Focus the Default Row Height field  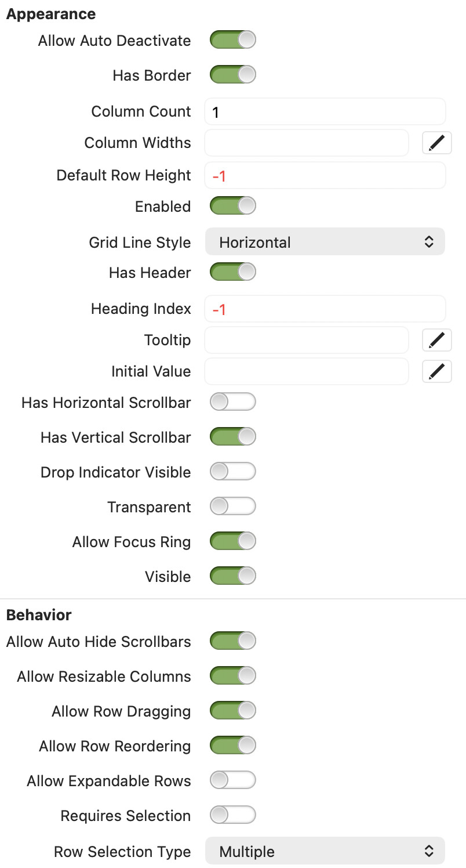coord(325,175)
